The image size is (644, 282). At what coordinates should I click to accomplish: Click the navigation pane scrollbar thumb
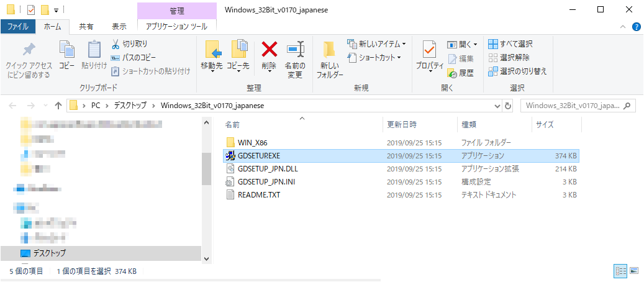(x=207, y=168)
